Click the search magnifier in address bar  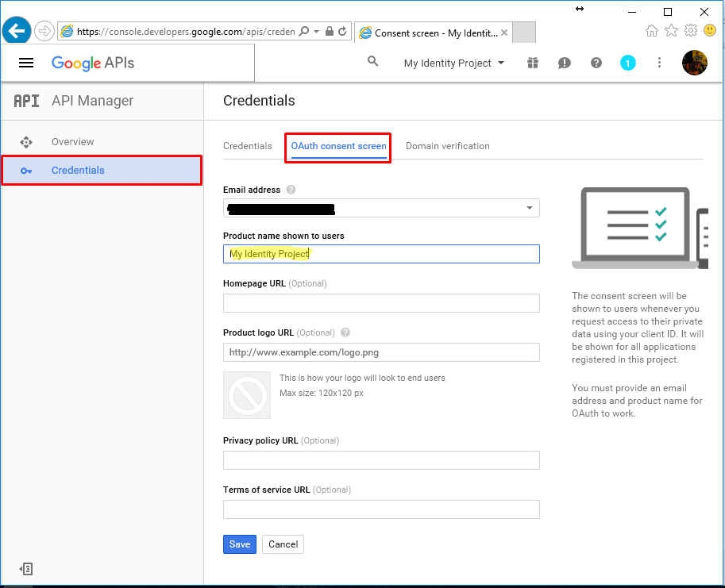304,32
